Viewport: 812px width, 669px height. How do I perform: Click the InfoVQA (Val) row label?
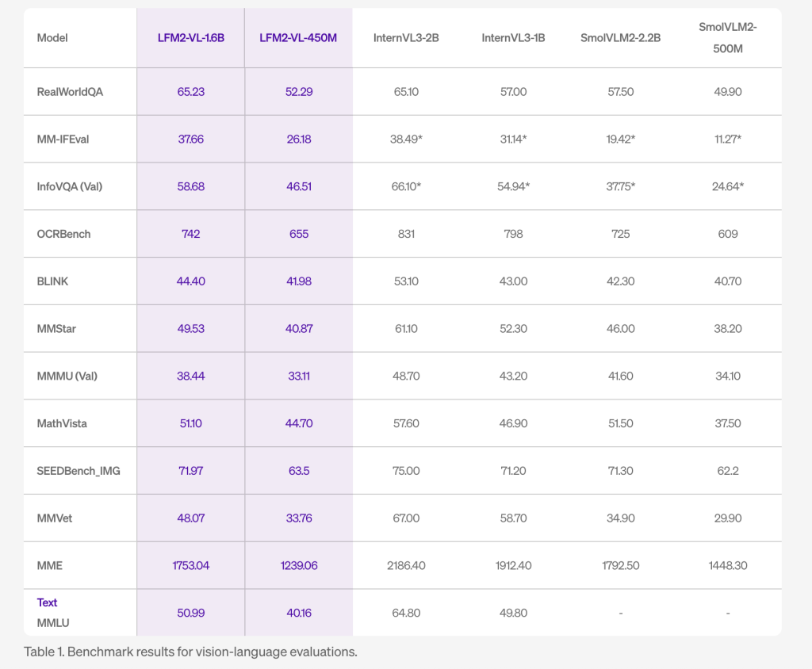[70, 186]
